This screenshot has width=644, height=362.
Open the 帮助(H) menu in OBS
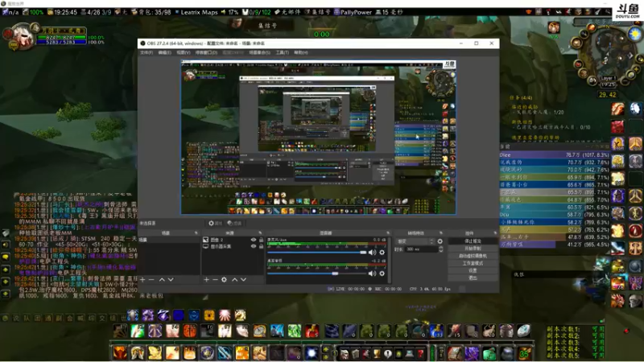pos(300,52)
